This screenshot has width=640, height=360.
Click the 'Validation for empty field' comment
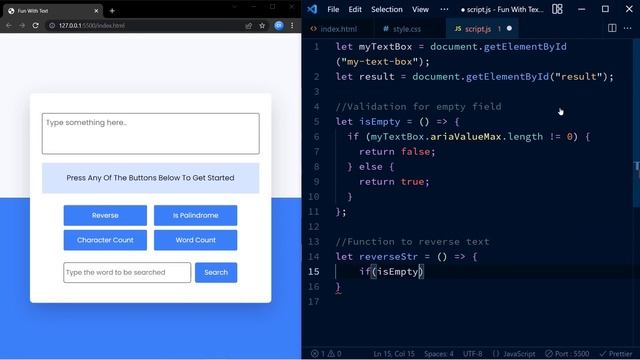click(418, 107)
